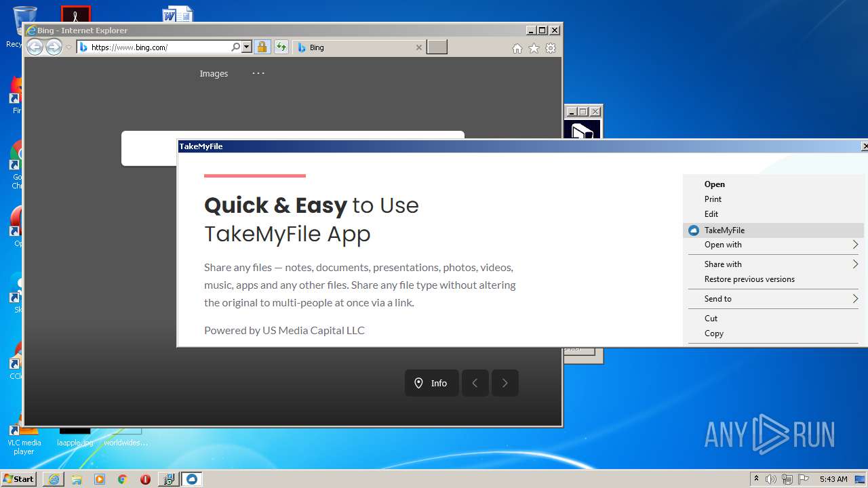Click the 5:43 AM system clock
This screenshot has height=488, width=868.
833,479
